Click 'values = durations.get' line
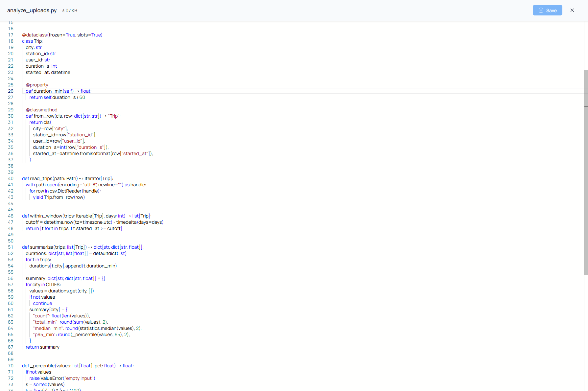The height and width of the screenshot is (391, 588). click(x=61, y=291)
